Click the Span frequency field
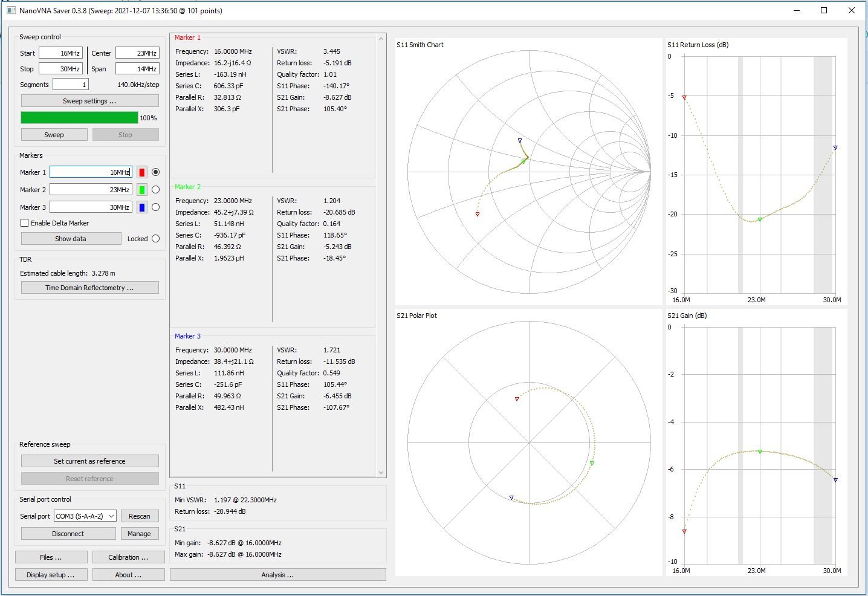868x596 pixels. 138,69
